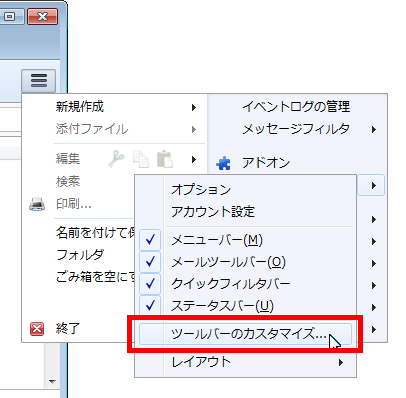Viewport: 406px width, 398px height.
Task: Toggle the メニューバー(M) checkmark
Action: [150, 240]
